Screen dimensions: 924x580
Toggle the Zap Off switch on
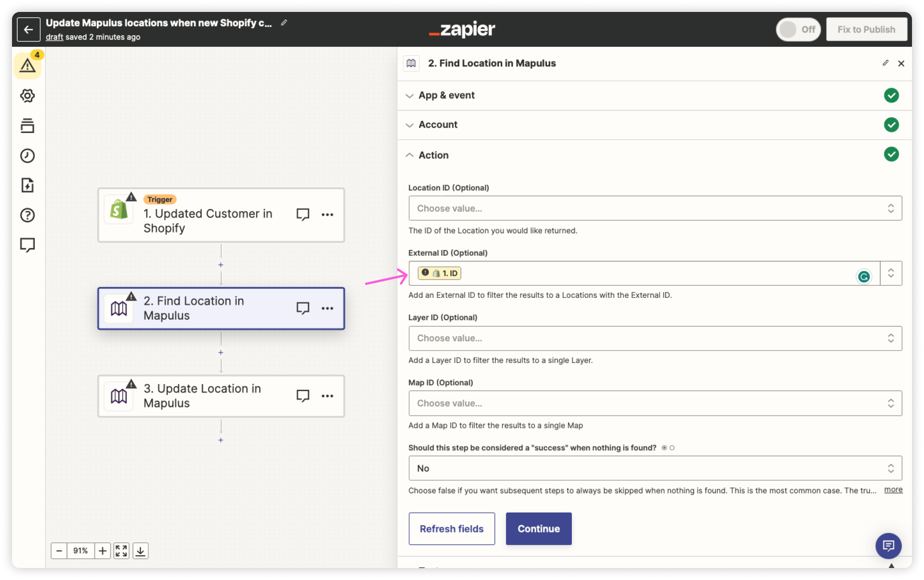click(798, 30)
